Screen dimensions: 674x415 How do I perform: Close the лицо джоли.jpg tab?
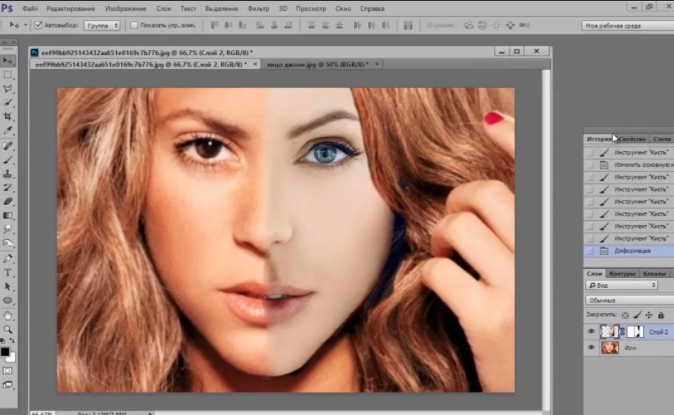tap(377, 64)
